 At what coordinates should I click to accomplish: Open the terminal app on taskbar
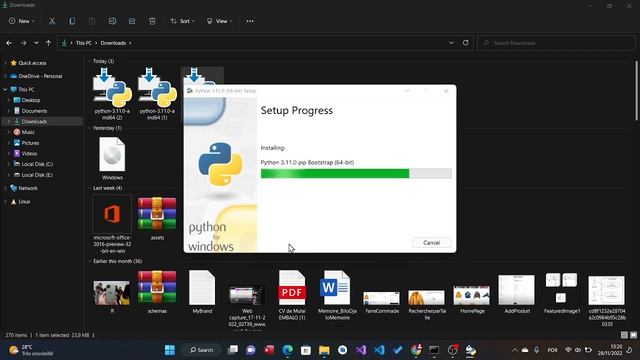[x=434, y=350]
